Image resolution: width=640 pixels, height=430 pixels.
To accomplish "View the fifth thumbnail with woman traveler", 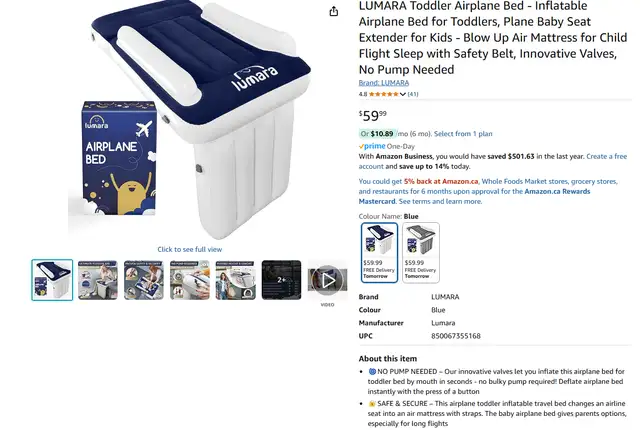I will click(236, 280).
